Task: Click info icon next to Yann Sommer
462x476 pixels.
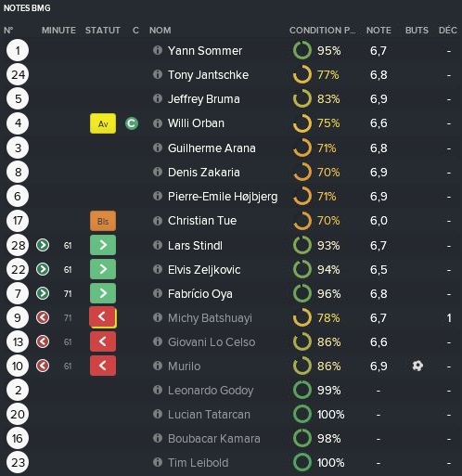Action: [x=158, y=50]
